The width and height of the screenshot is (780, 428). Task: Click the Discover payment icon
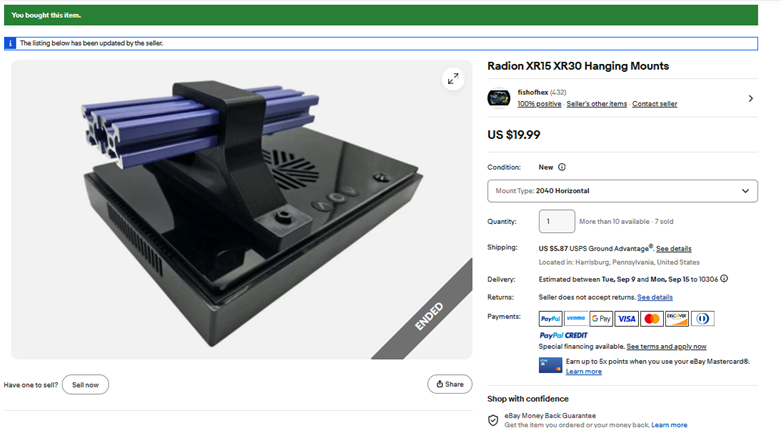(677, 319)
